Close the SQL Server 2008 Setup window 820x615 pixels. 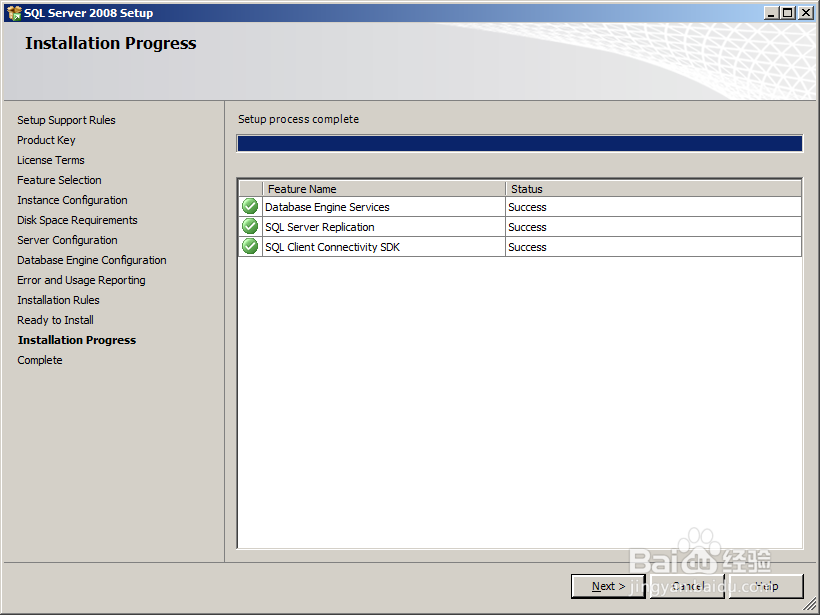click(806, 13)
